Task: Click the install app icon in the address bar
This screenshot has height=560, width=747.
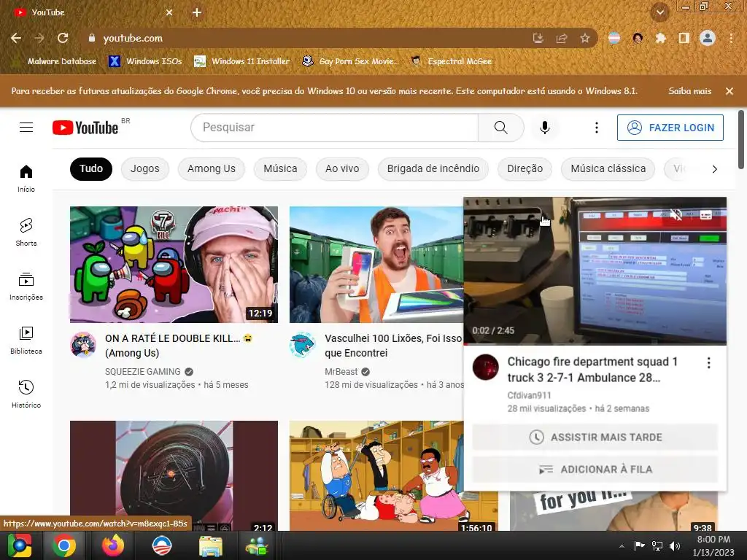Action: [x=538, y=38]
